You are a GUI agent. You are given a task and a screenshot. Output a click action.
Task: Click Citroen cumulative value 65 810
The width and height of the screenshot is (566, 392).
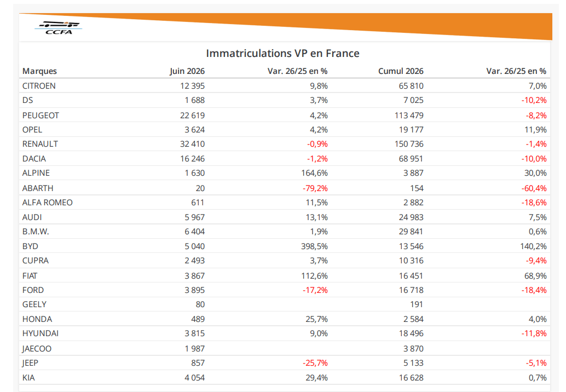[411, 86]
